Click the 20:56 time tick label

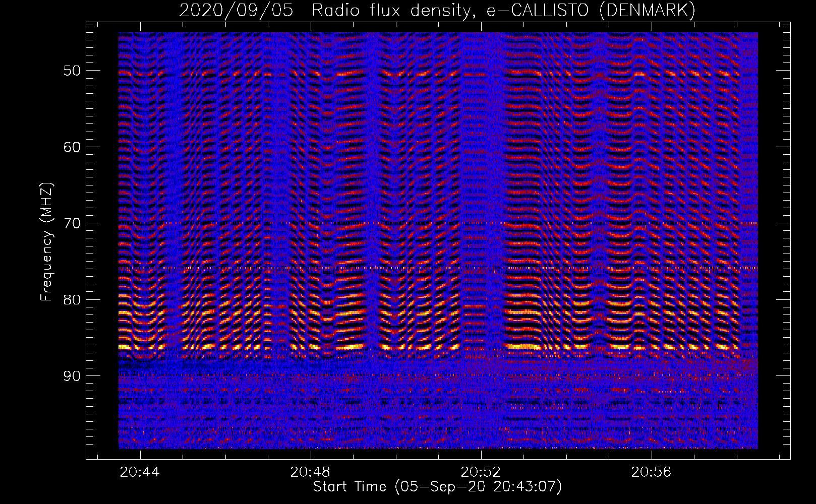[x=651, y=472]
